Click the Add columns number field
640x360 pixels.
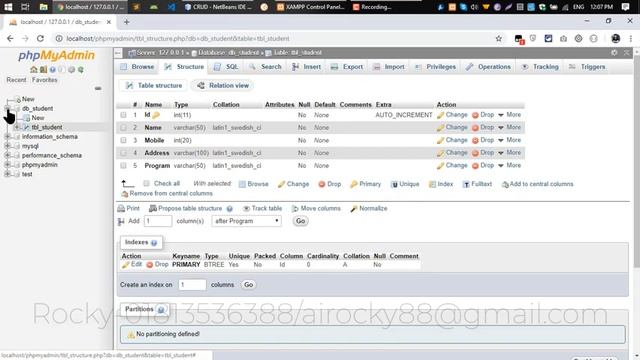158,221
